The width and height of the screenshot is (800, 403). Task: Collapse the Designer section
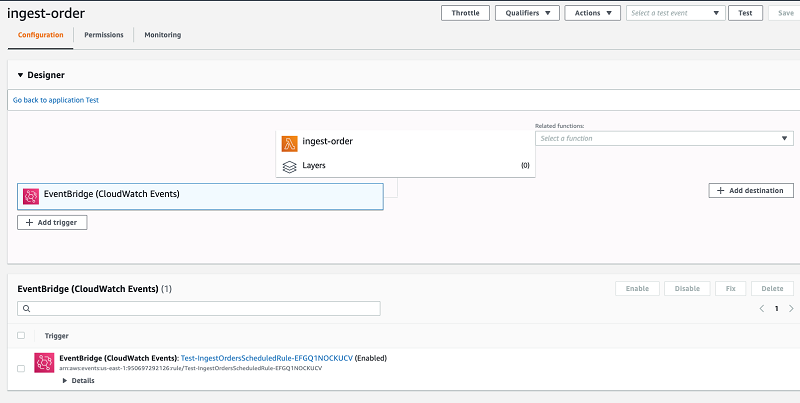[x=20, y=75]
